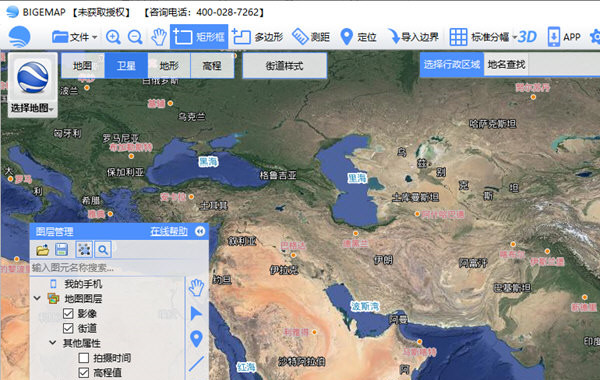The image size is (600, 380).
Task: Collapse the 地图图层 tree node
Action: pos(37,298)
